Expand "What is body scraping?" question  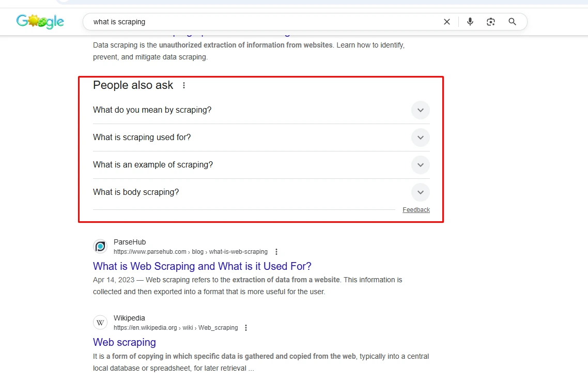coord(261,192)
